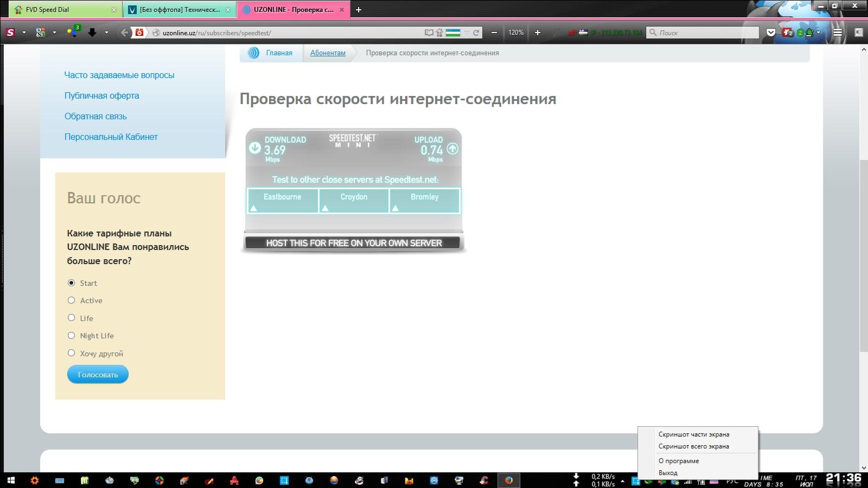Image resolution: width=868 pixels, height=488 pixels.
Task: Reload page with the refresh icon
Action: [x=476, y=33]
